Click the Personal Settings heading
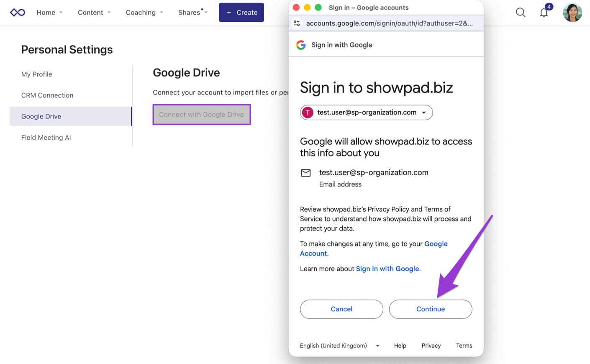The width and height of the screenshot is (590, 364). click(x=67, y=50)
